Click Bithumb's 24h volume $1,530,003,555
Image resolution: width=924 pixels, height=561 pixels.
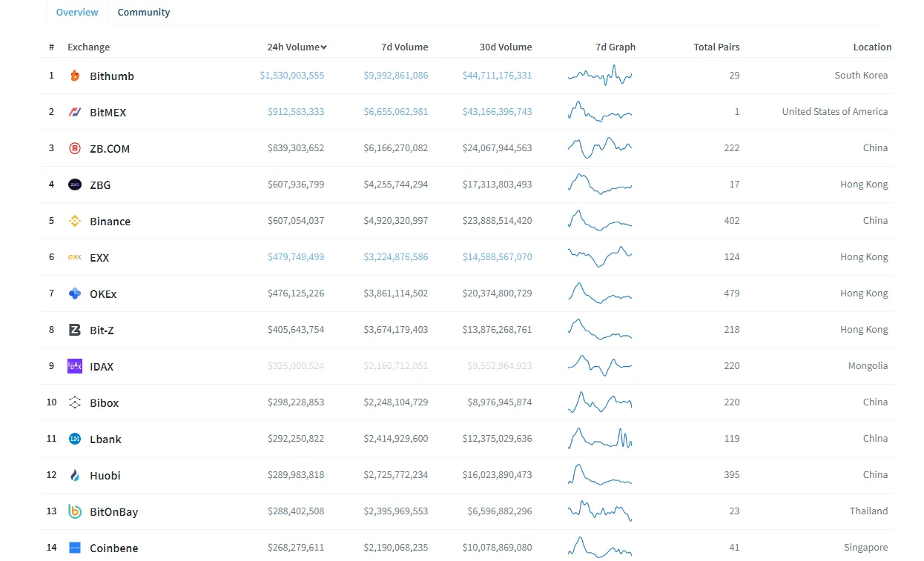(292, 75)
